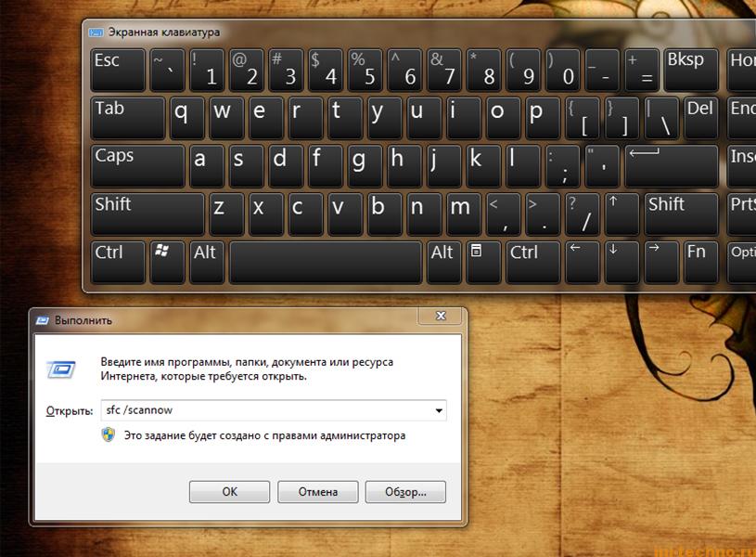Tap the right square bracket key
This screenshot has height=557, width=756.
622,118
